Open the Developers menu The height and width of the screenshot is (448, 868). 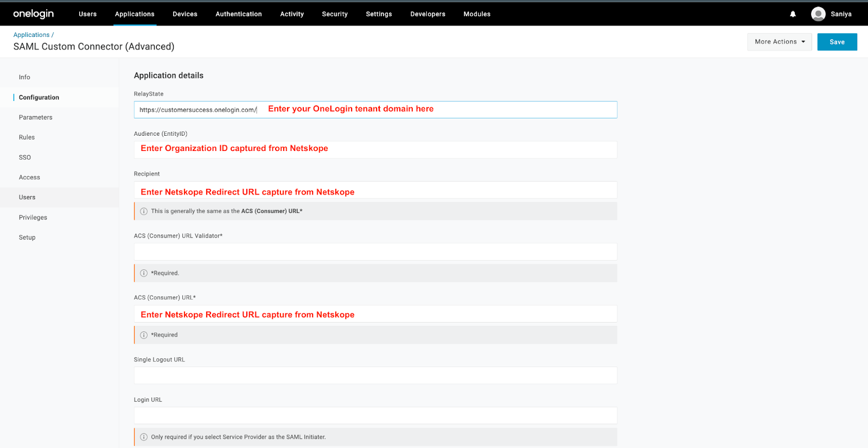(x=427, y=14)
